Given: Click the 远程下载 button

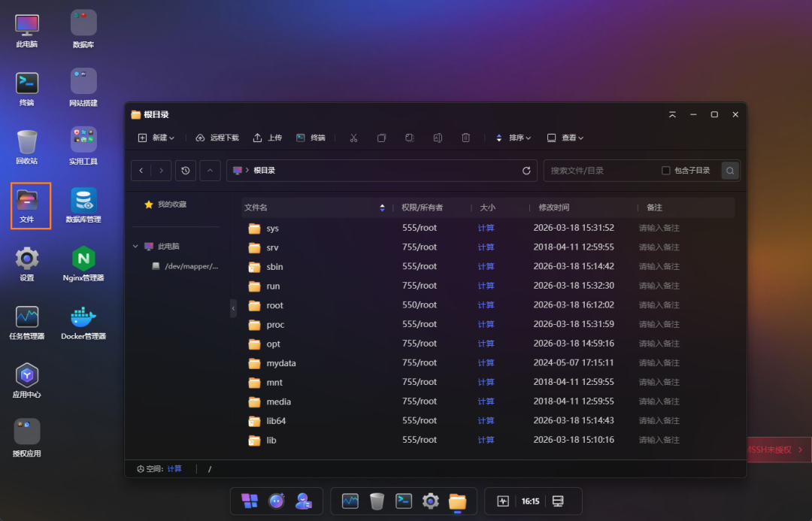Looking at the screenshot, I should click(x=217, y=138).
